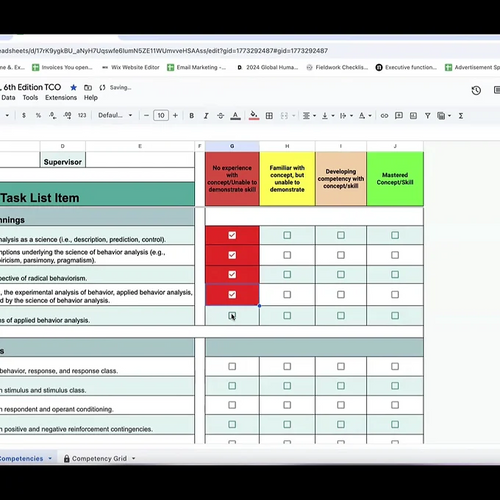Screen dimensions: 500x500
Task: Select column J header
Action: click(395, 146)
